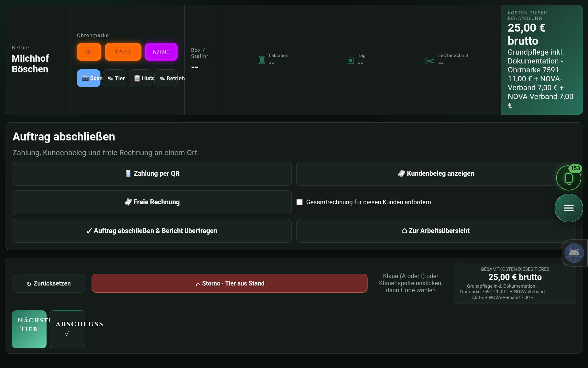Select the purple 67890 ear tag field

(x=161, y=52)
